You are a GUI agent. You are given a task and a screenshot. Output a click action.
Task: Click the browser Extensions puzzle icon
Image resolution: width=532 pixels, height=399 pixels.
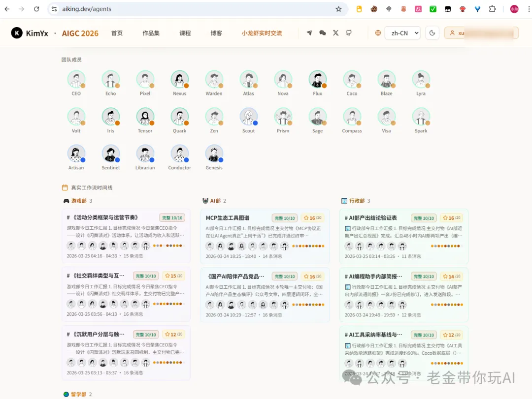(x=492, y=9)
